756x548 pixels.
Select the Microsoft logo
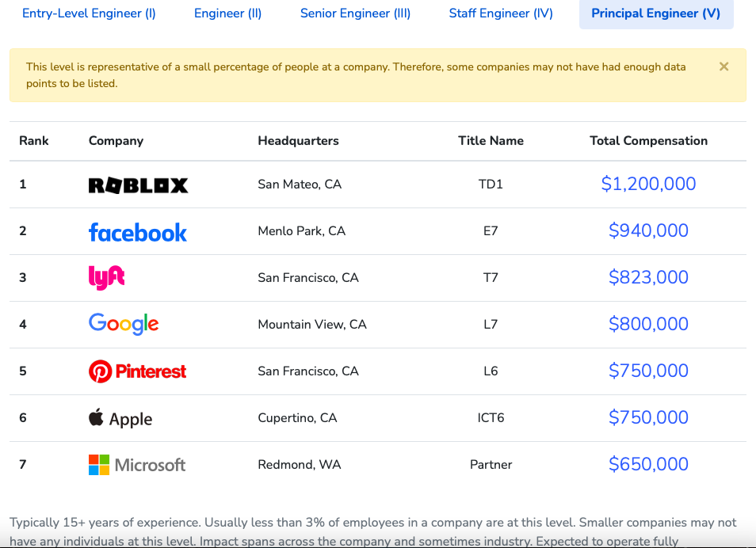pyautogui.click(x=137, y=465)
